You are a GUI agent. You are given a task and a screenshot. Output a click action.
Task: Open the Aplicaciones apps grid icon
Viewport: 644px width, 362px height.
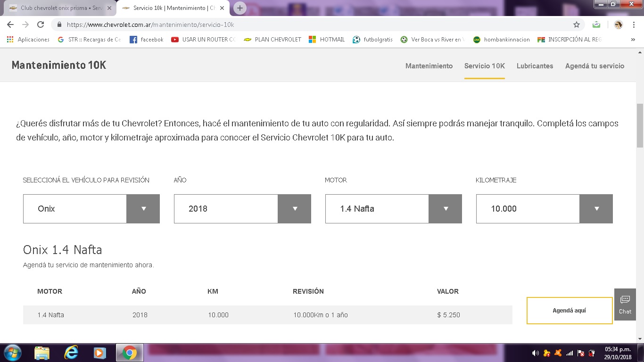(10, 40)
